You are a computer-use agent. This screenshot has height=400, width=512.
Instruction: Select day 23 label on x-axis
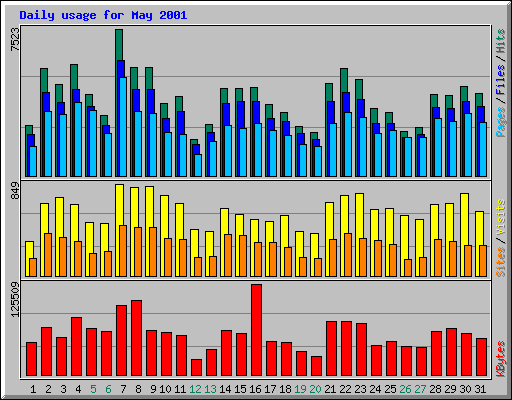point(360,389)
